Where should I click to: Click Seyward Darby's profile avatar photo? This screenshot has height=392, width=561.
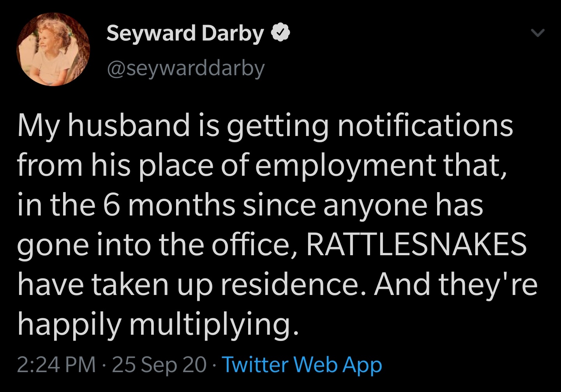(53, 49)
